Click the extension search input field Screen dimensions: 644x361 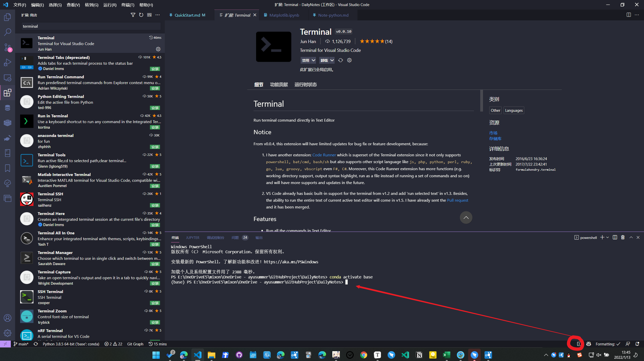91,26
